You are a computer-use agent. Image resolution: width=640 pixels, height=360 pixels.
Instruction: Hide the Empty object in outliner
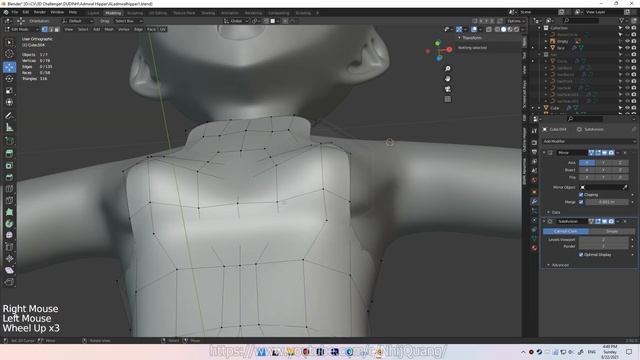[x=627, y=41]
